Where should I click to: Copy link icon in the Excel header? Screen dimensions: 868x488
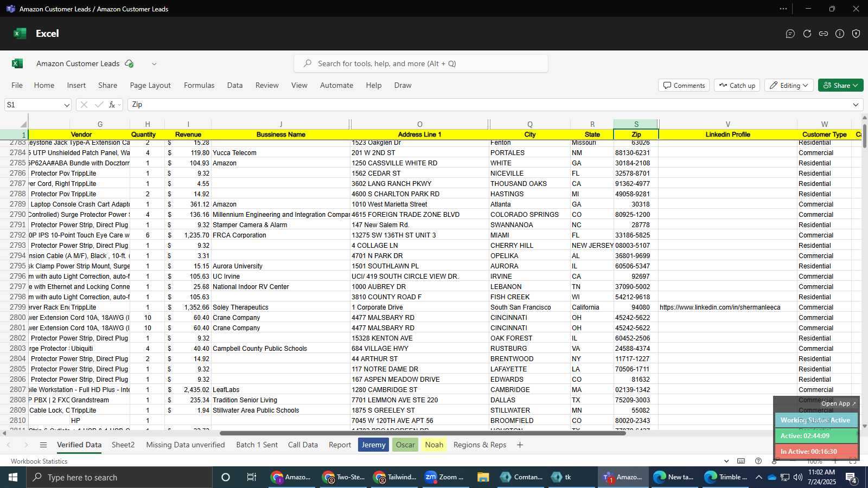click(824, 34)
